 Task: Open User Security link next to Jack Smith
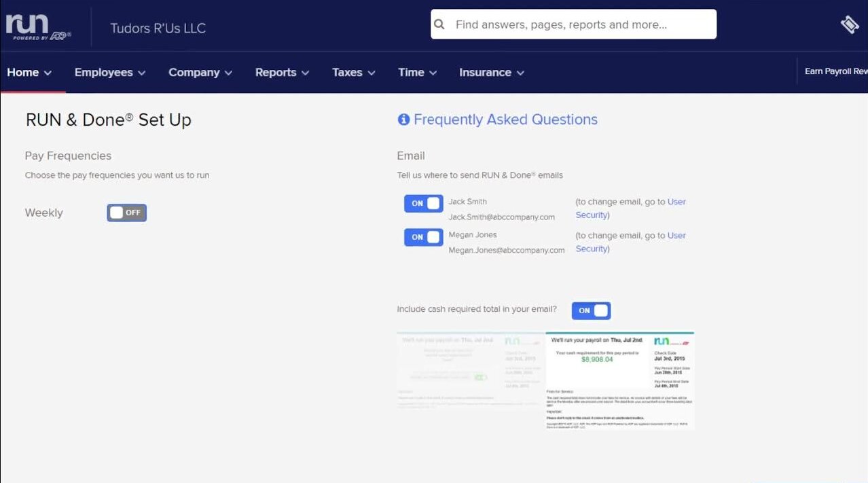coord(676,202)
